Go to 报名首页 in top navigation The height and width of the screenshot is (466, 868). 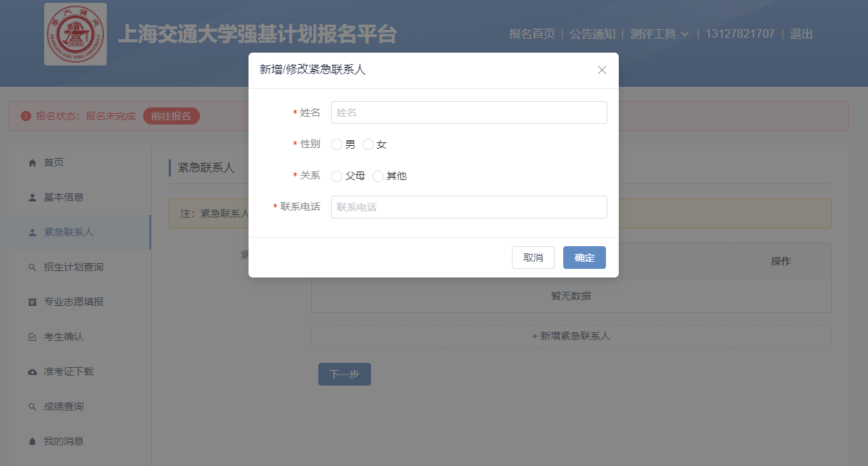532,34
